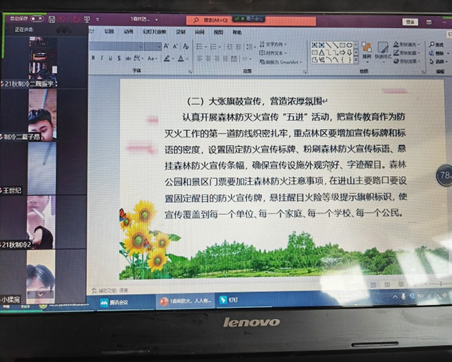Open Paragraph dialog launcher

coord(305,72)
